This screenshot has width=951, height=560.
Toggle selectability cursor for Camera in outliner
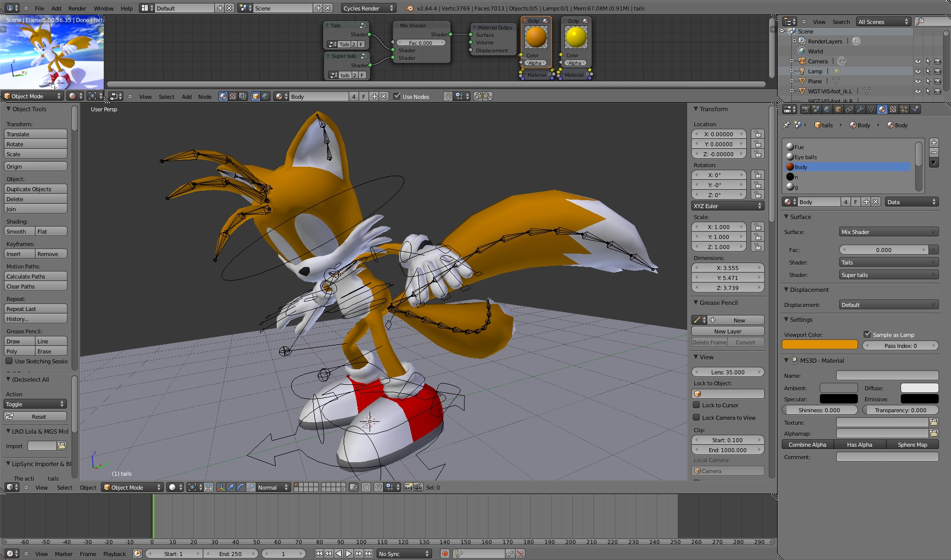[x=928, y=61]
